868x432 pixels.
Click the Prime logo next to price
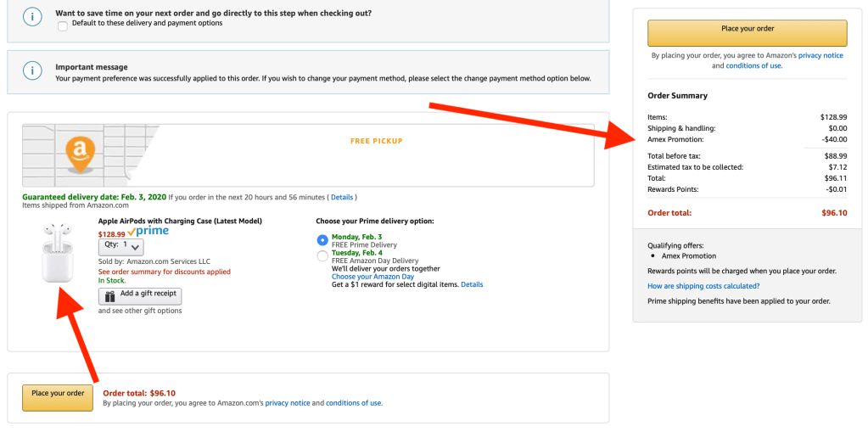148,231
